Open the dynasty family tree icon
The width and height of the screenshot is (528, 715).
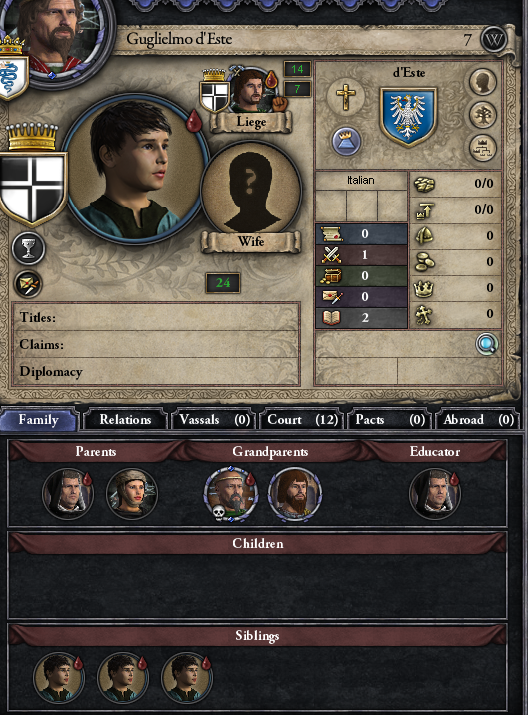pyautogui.click(x=483, y=115)
